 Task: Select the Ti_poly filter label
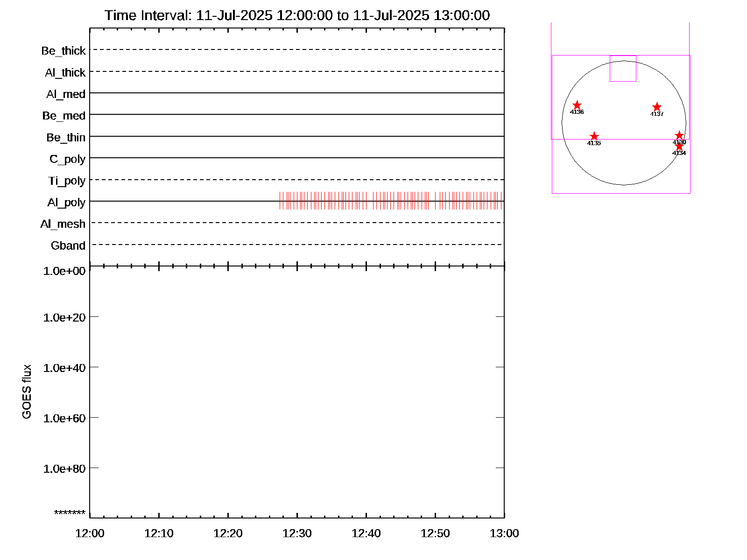67,181
